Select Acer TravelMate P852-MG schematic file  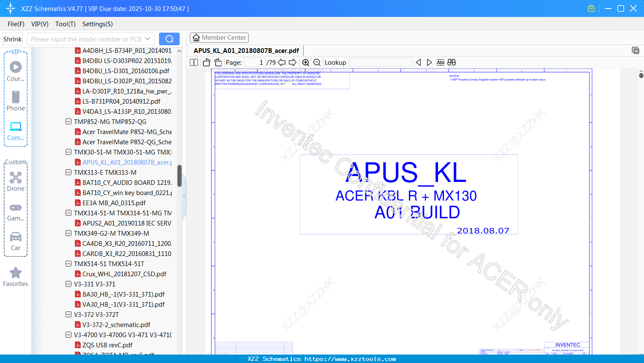pos(123,132)
